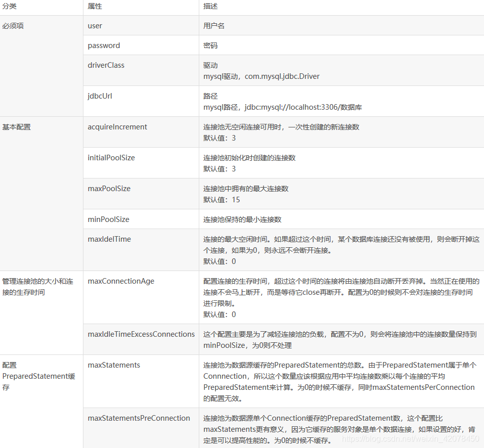
Task: Click the '配置连接的生存时间' description text
Action: pyautogui.click(x=235, y=281)
